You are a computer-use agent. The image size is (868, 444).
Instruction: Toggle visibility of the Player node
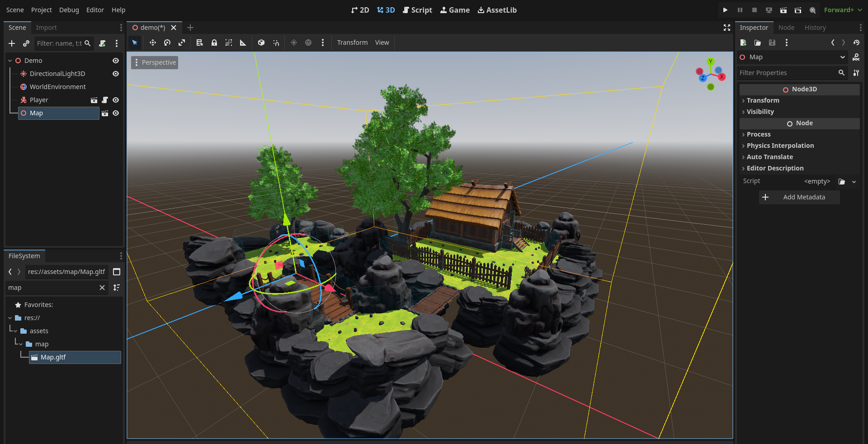pos(116,100)
